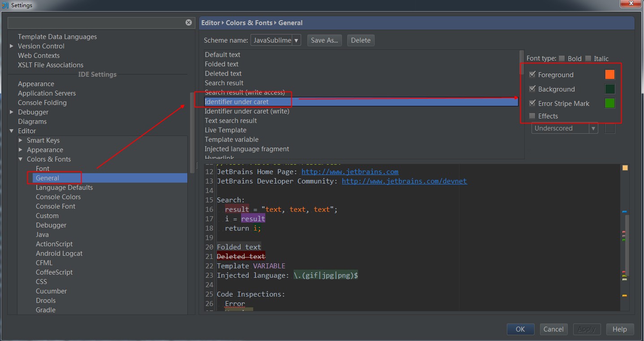The image size is (644, 341).
Task: Enable the Effects checkbox
Action: point(532,116)
